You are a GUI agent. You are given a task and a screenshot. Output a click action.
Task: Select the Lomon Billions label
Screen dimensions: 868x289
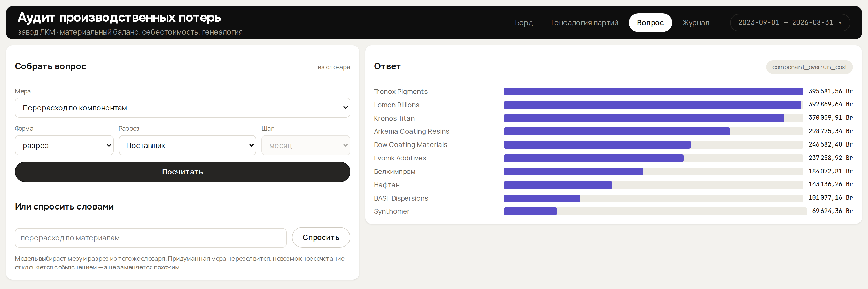point(397,105)
